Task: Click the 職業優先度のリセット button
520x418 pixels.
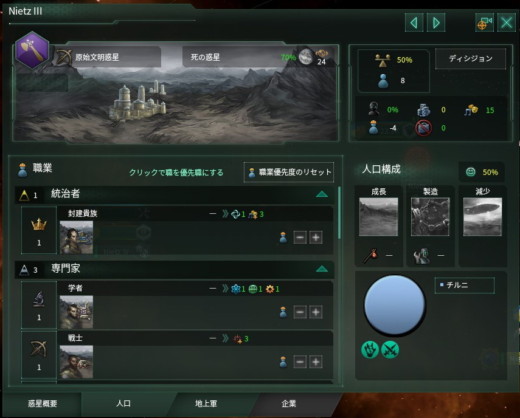Action: click(289, 172)
